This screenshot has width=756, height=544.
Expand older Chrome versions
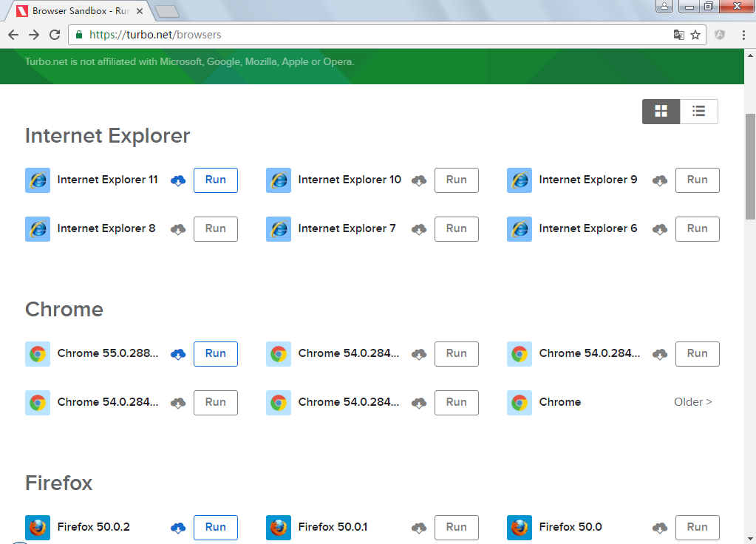coord(692,402)
